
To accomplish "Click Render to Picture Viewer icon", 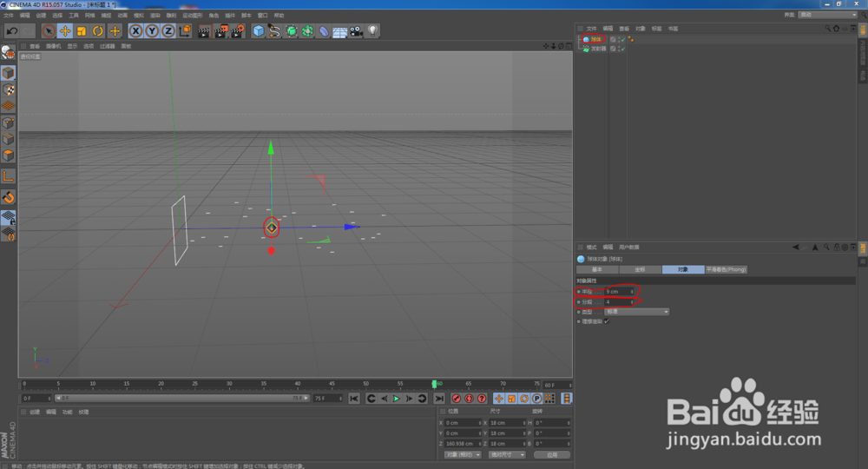I will point(220,31).
